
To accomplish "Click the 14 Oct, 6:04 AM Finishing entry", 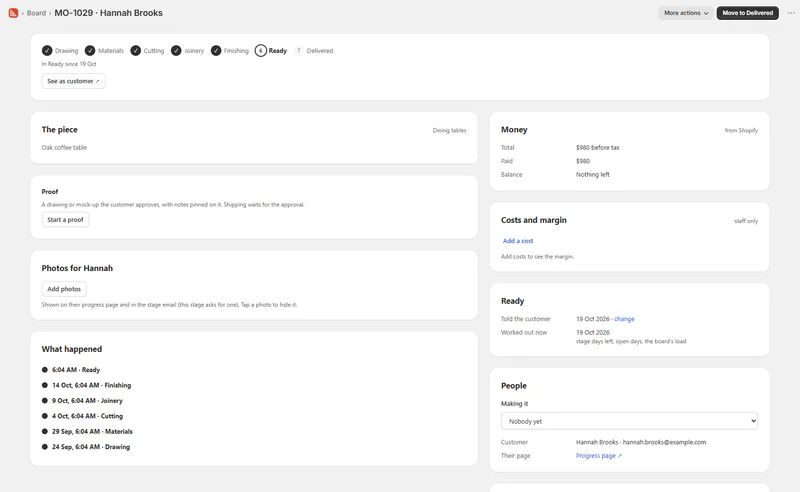I will click(x=91, y=385).
